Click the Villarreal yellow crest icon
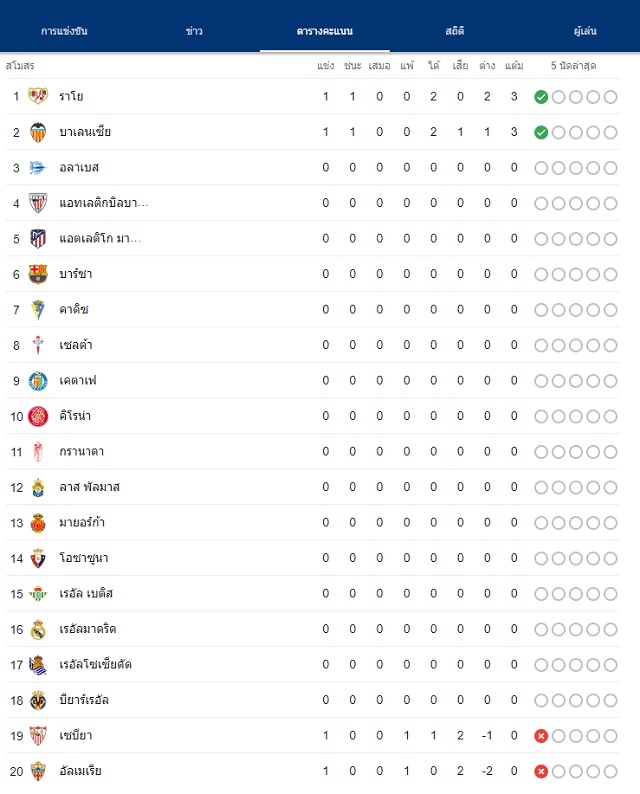Screen dimensions: 640x794 click(x=38, y=700)
